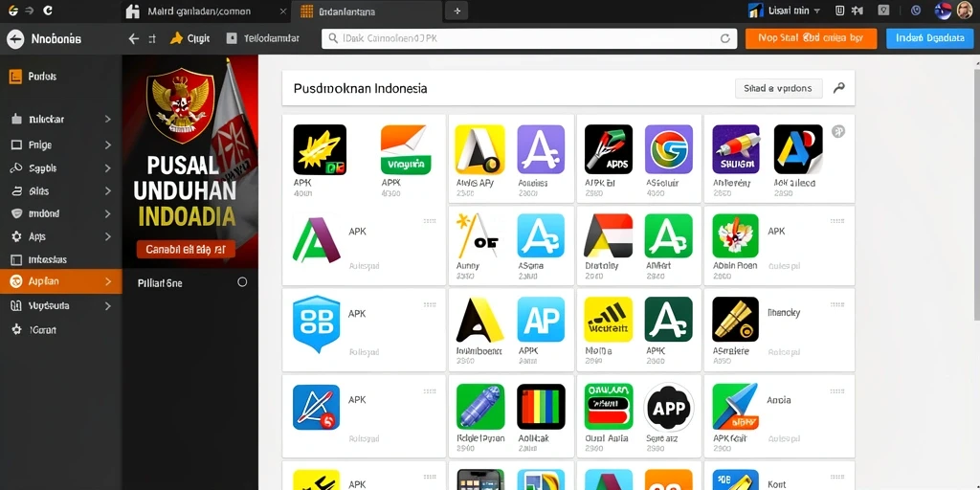The image size is (980, 490).
Task: Open the yellow Moflia app icon
Action: [608, 320]
